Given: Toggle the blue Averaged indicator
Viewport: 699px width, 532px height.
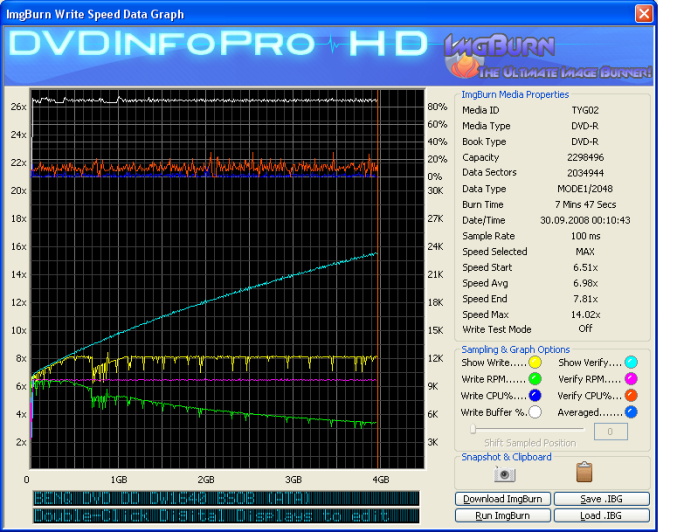Looking at the screenshot, I should point(631,411).
